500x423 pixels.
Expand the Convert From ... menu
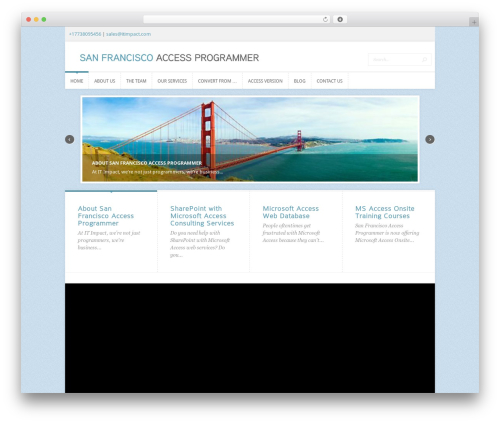(217, 81)
